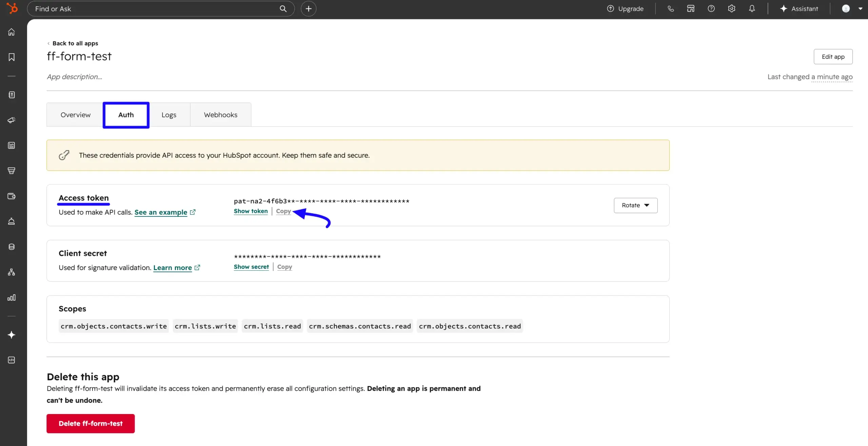Focus the Find or Ask search field
Image resolution: width=868 pixels, height=446 pixels.
coord(161,9)
